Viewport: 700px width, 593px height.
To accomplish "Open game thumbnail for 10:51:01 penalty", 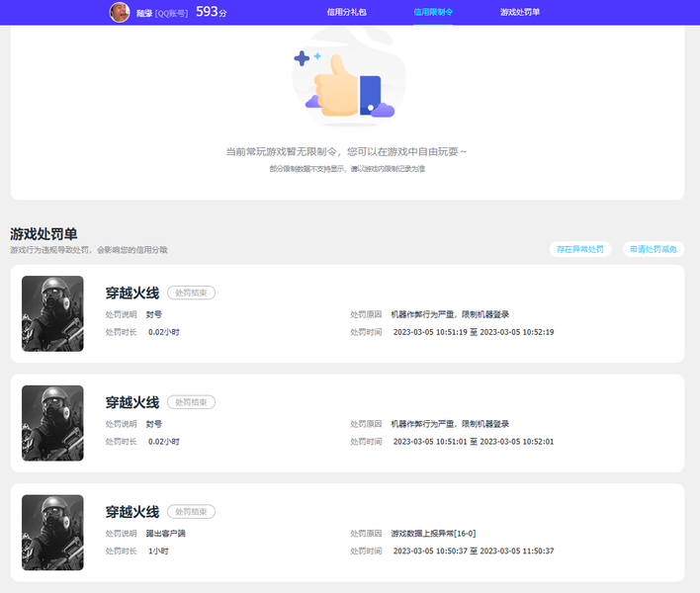I will tap(52, 423).
